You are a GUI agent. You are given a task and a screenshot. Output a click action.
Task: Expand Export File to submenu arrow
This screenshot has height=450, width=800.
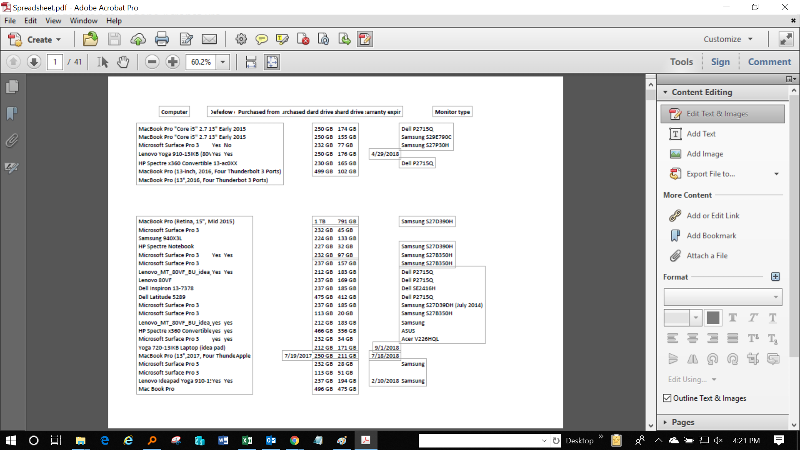(x=777, y=174)
